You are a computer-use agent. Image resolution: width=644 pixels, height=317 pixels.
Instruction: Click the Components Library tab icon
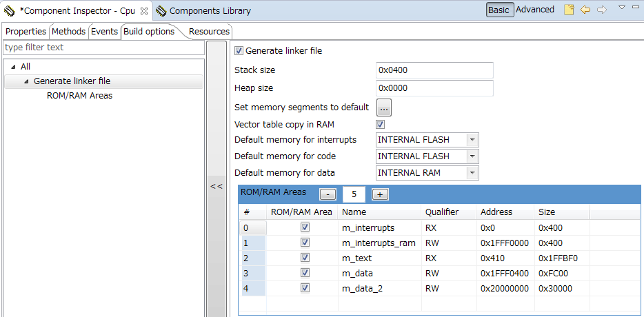[x=161, y=10]
